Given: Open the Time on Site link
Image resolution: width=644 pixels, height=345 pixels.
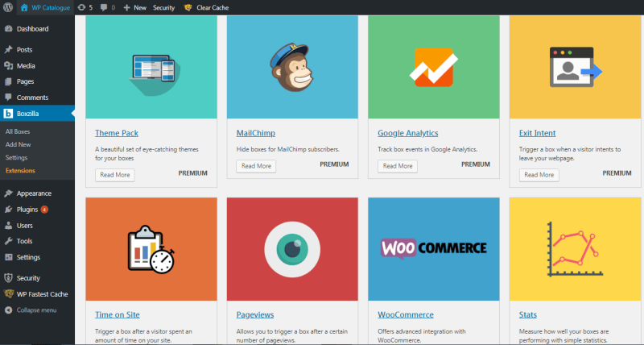Looking at the screenshot, I should (118, 314).
